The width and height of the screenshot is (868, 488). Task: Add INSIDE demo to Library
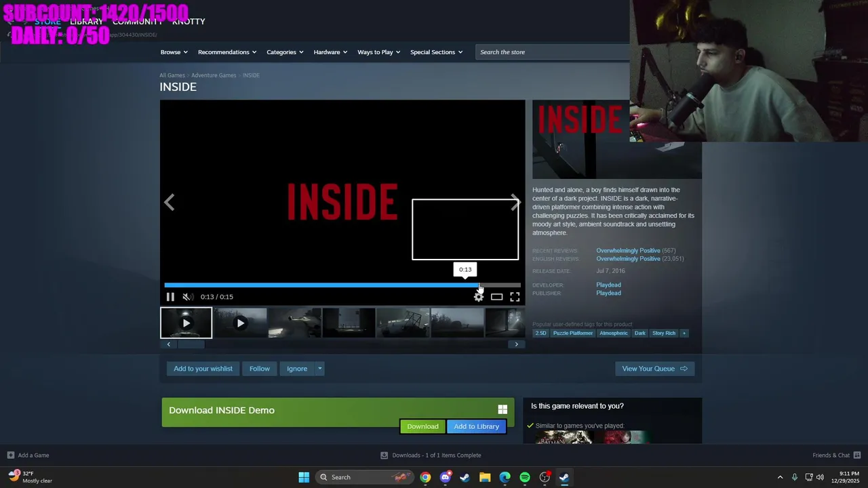pos(477,426)
